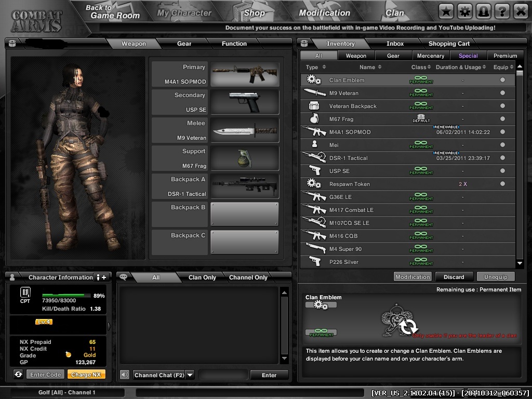Filter inventory by Special

click(468, 56)
